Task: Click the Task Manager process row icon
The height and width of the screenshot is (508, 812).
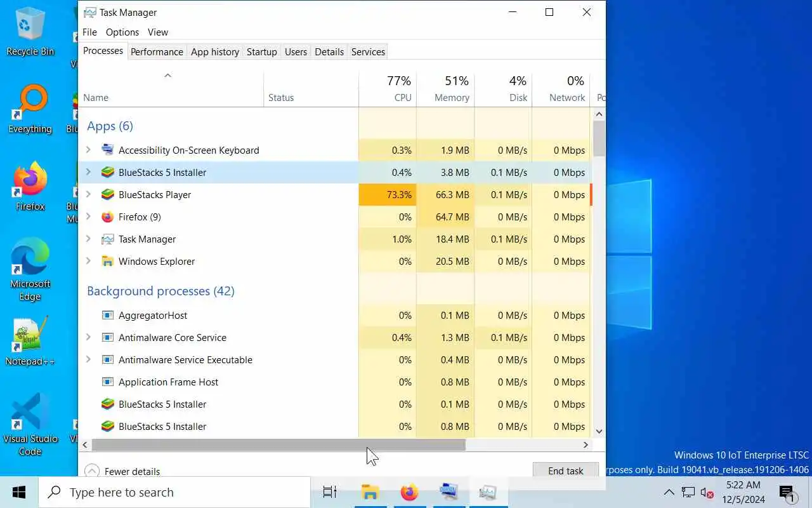Action: 108,239
